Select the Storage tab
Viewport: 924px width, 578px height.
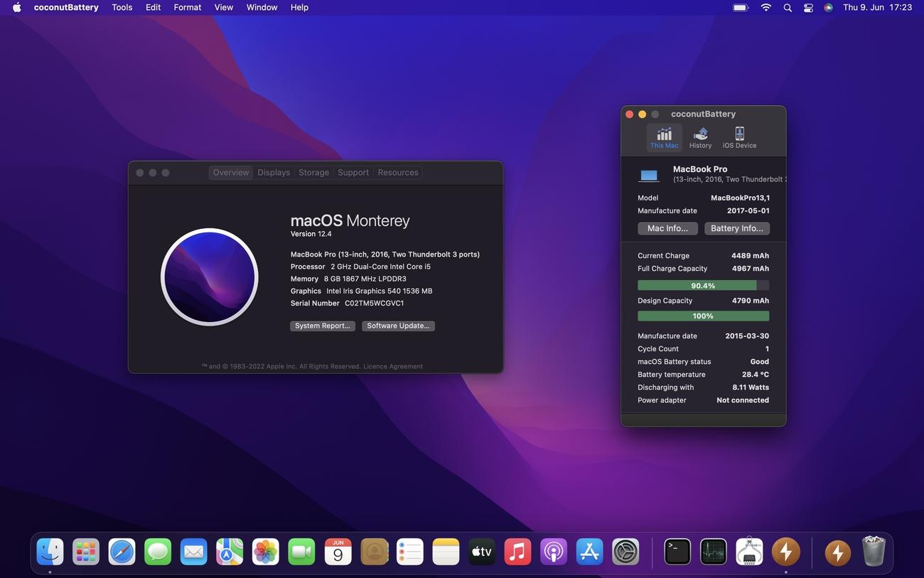coord(313,173)
